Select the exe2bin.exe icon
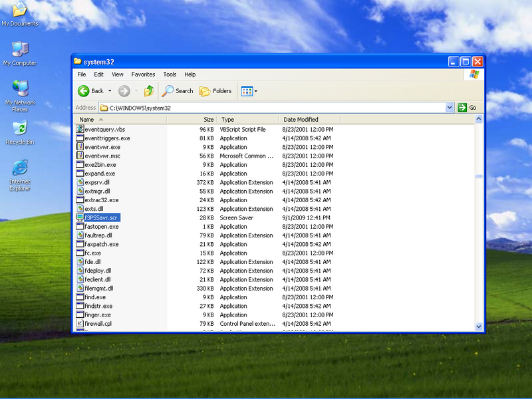This screenshot has height=399, width=532. 80,164
